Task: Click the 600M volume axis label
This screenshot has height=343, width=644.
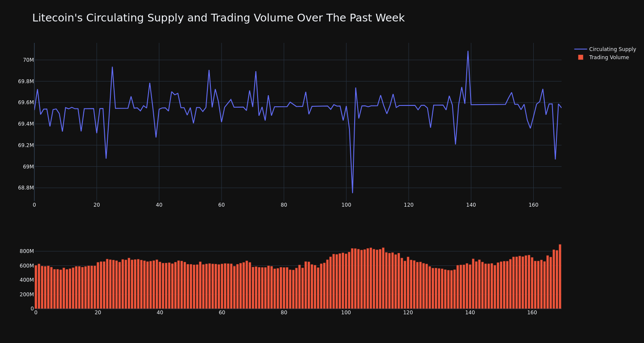Action: click(27, 266)
